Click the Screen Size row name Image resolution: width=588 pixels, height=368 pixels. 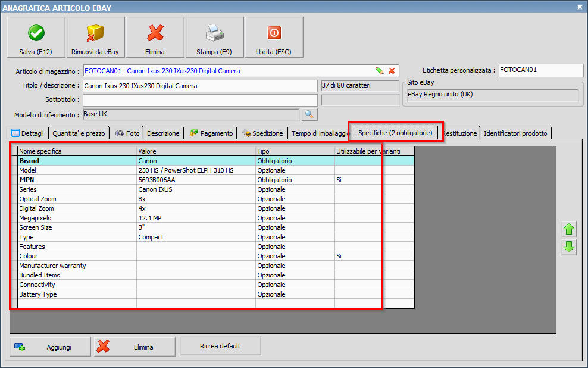pyautogui.click(x=77, y=227)
